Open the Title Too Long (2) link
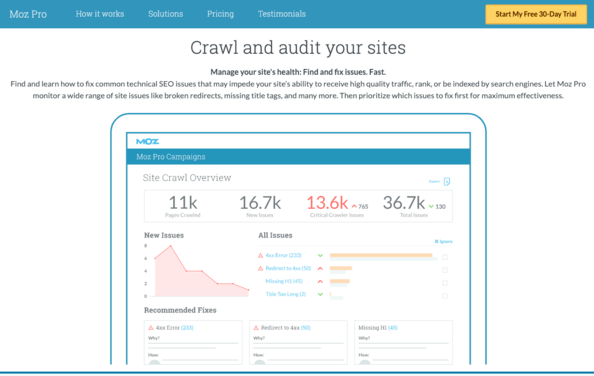Screen dimensions: 594x376 click(286, 294)
